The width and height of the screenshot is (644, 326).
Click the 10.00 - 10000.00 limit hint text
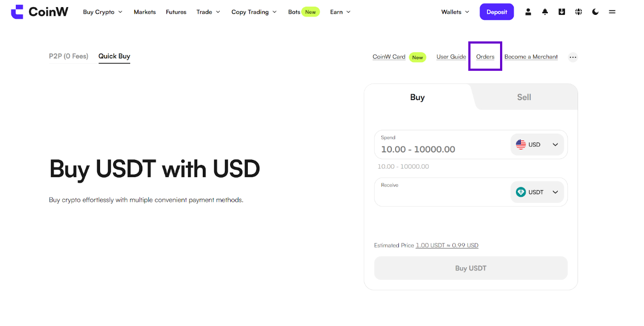coord(403,167)
